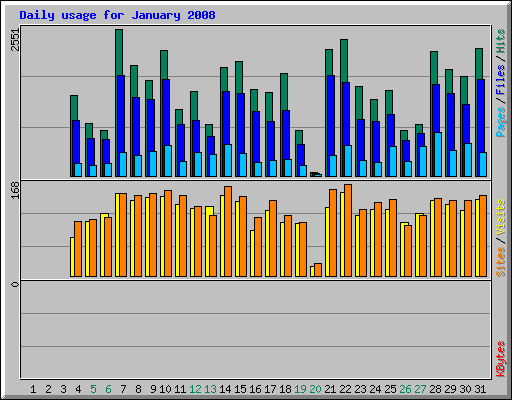Image resolution: width=512 pixels, height=400 pixels.
Task: Click day 16 on the x-axis
Action: point(255,389)
